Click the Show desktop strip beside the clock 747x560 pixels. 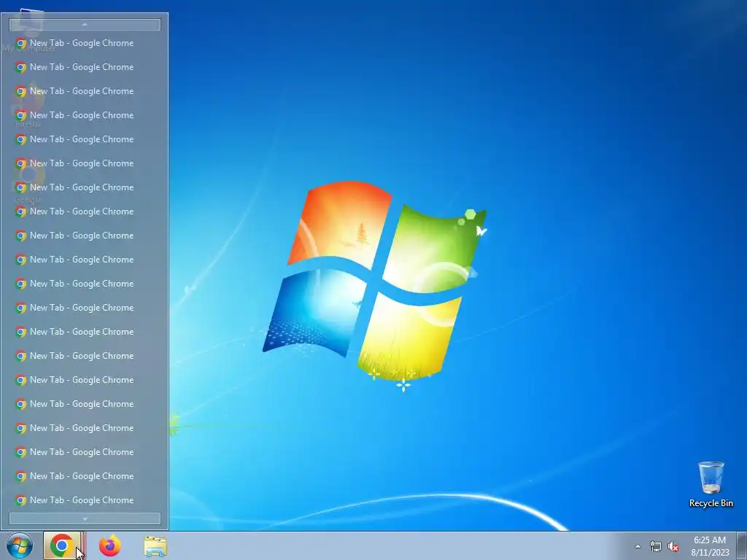pos(741,545)
